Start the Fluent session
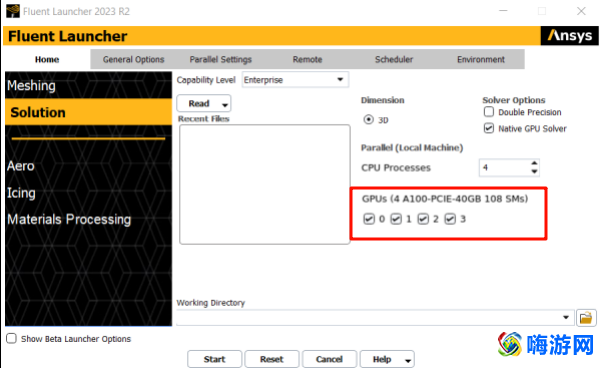Screen dimensions: 602x368 tap(215, 359)
